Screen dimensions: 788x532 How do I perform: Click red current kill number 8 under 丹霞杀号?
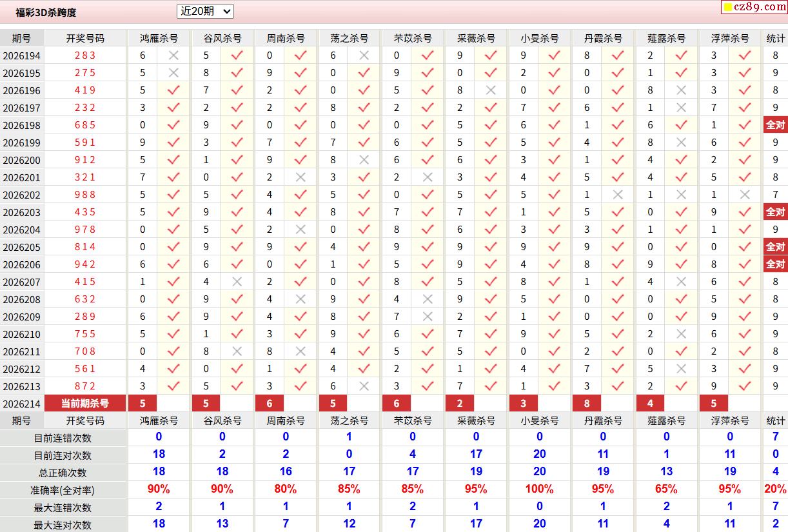coord(587,404)
